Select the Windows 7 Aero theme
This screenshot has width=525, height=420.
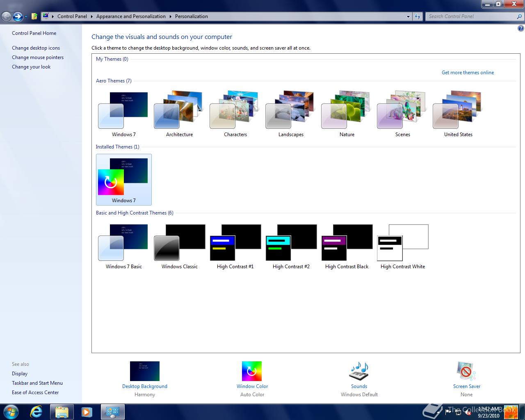point(123,114)
